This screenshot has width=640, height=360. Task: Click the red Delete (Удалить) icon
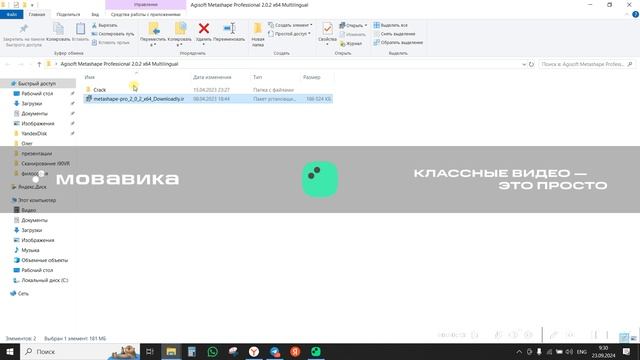point(204,28)
